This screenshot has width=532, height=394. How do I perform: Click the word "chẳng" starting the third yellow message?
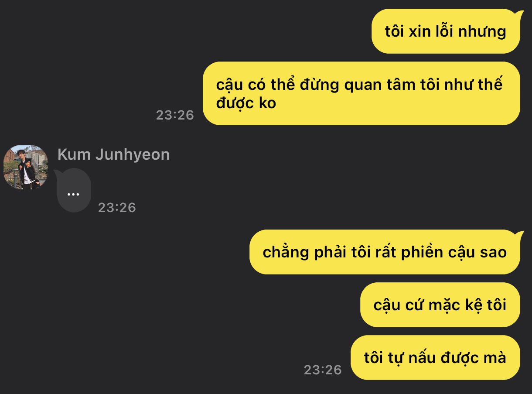pyautogui.click(x=286, y=253)
